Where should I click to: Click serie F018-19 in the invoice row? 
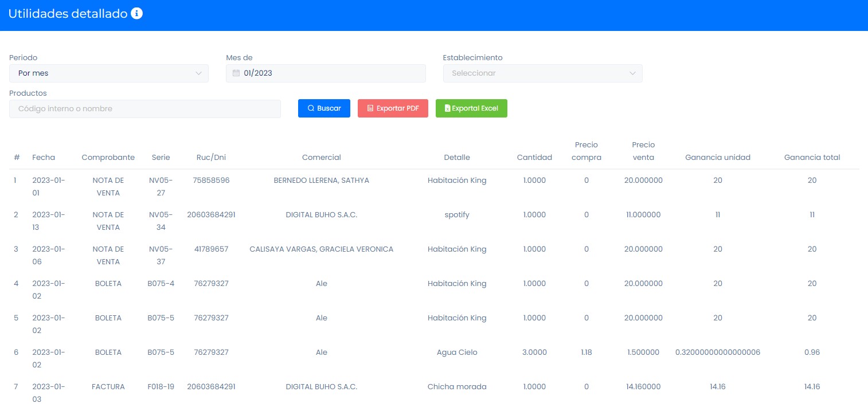161,387
